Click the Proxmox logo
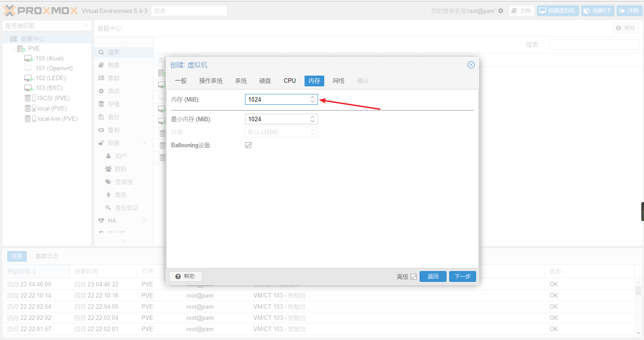The height and width of the screenshot is (340, 644). tap(41, 11)
